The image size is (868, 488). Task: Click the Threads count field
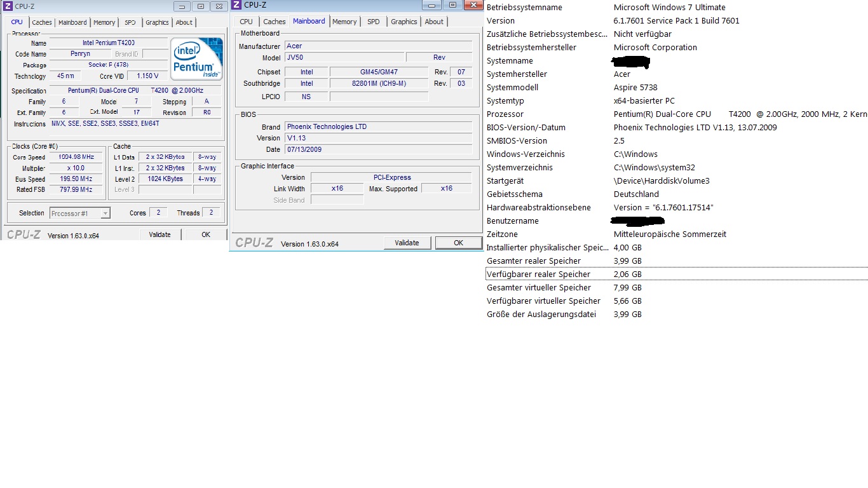click(212, 213)
